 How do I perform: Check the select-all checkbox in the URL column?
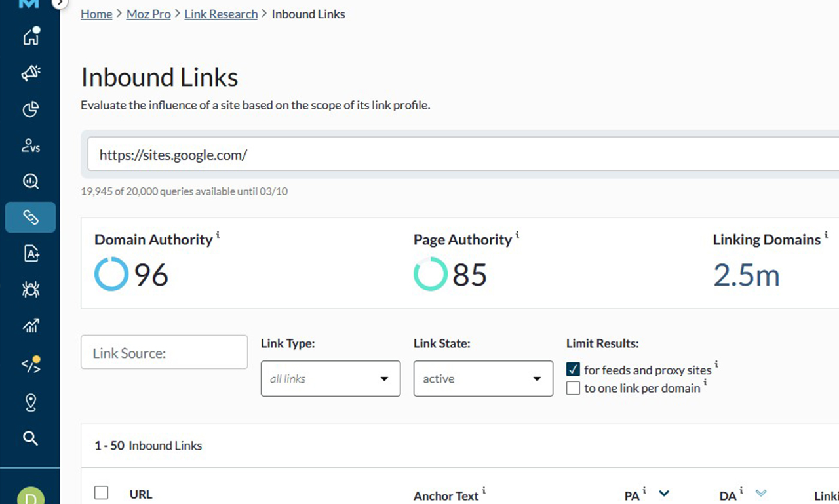101,493
